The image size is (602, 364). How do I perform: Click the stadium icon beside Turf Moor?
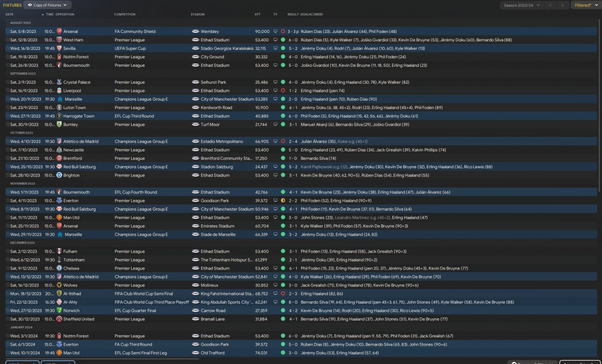tap(196, 125)
